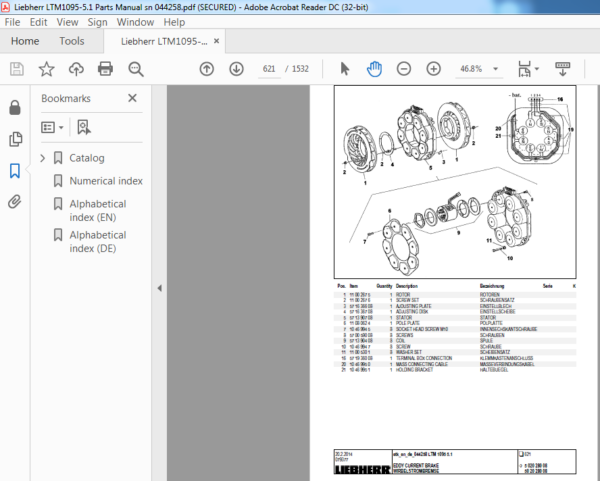Open the Catalog bookmark
The width and height of the screenshot is (600, 481).
click(x=87, y=158)
